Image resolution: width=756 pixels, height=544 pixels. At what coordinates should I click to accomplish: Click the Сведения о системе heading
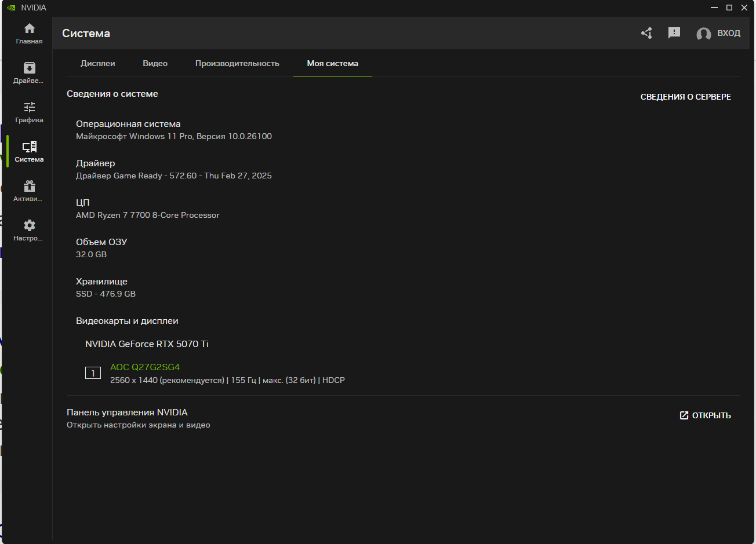pyautogui.click(x=112, y=94)
